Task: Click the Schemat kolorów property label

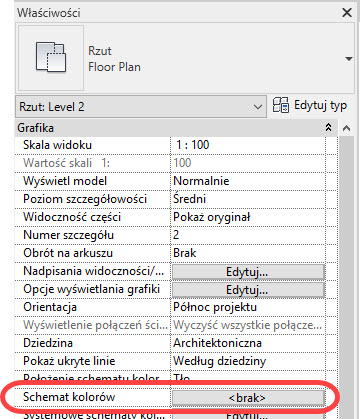Action: (x=69, y=397)
